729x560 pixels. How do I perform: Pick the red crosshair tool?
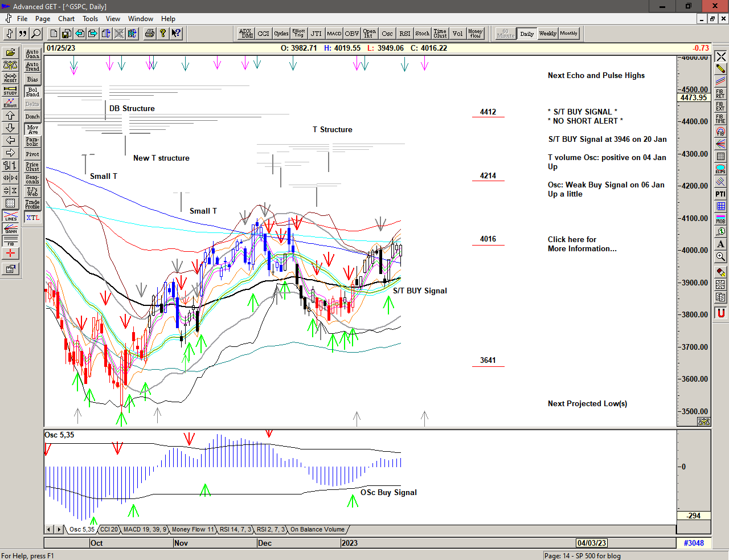10,254
